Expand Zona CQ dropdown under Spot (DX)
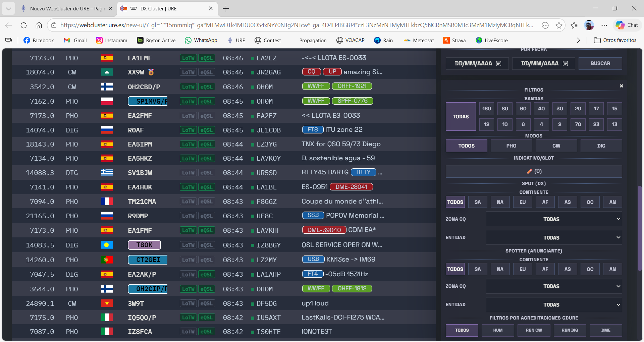This screenshot has height=342, width=644. [554, 219]
